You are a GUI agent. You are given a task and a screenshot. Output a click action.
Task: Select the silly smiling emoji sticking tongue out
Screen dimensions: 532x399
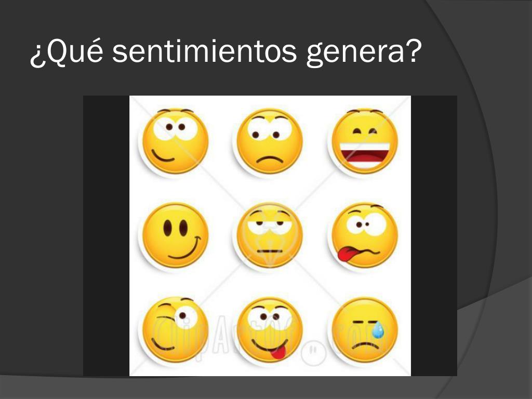(x=270, y=330)
